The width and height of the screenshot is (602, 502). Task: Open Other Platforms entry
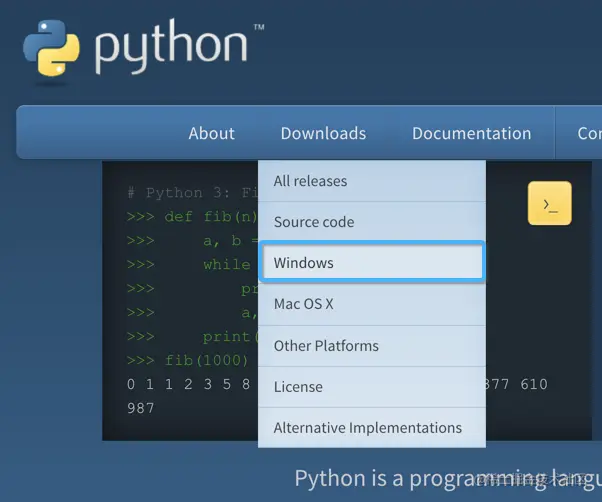[372, 345]
